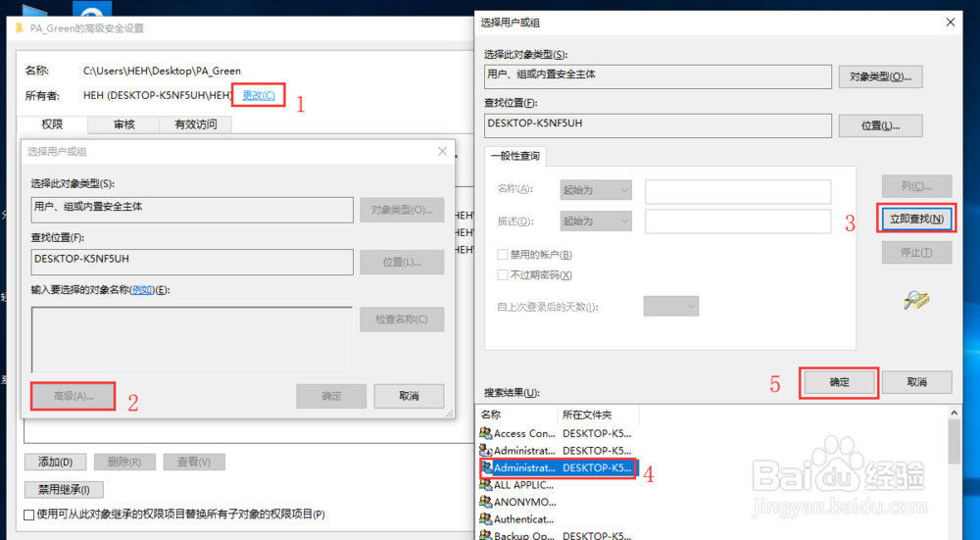Image resolution: width=980 pixels, height=540 pixels.
Task: Switch to the 权限 tab
Action: tap(52, 124)
